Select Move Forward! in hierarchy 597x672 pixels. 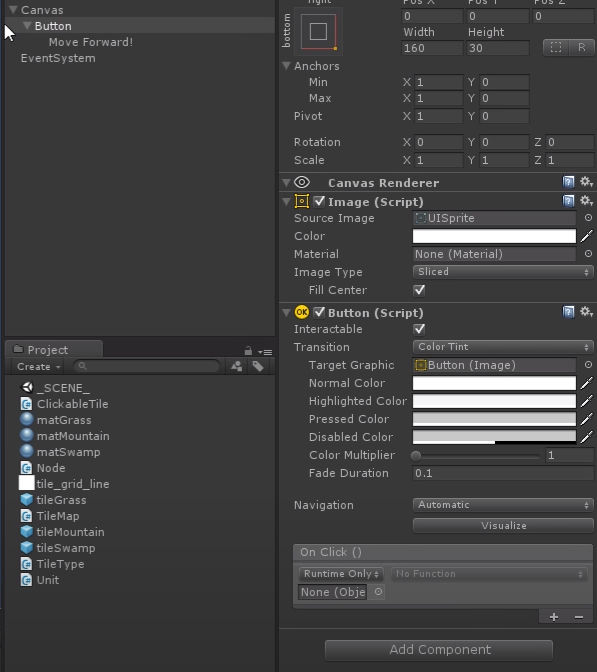pos(91,42)
